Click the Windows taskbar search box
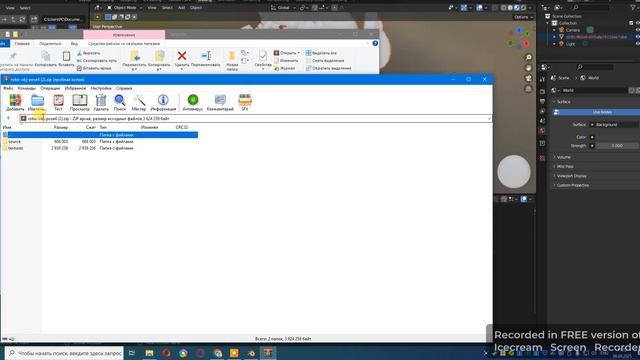Screen dimensions: 640x360 point(64,353)
